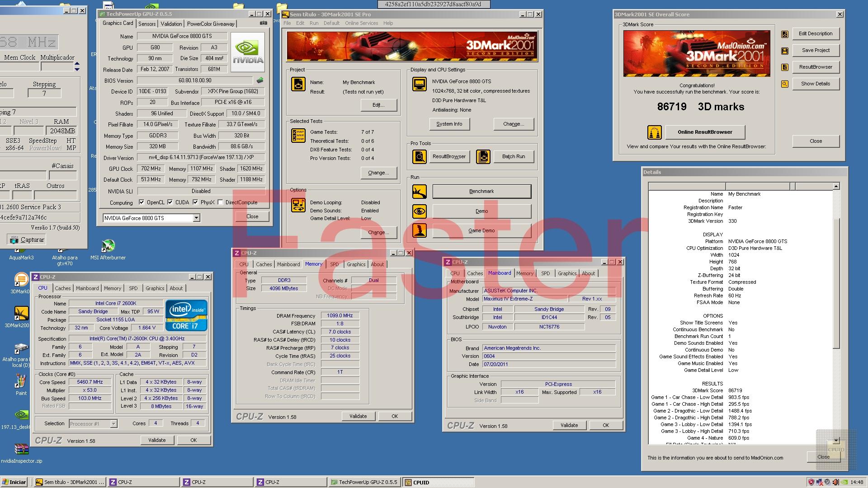Click the Project icon in 3DMark2001
This screenshot has width=868, height=488.
[x=298, y=84]
